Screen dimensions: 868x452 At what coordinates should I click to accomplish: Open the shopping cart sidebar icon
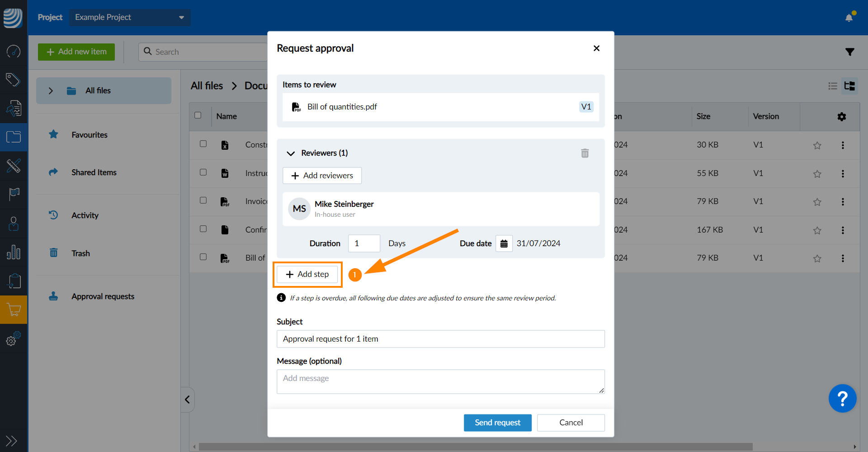pos(14,310)
